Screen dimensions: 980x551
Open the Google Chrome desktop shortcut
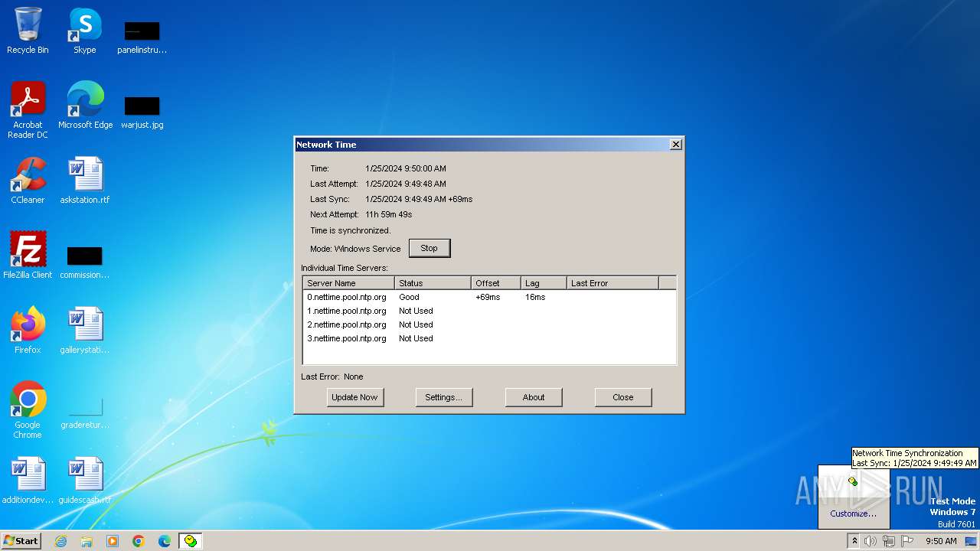(x=28, y=410)
